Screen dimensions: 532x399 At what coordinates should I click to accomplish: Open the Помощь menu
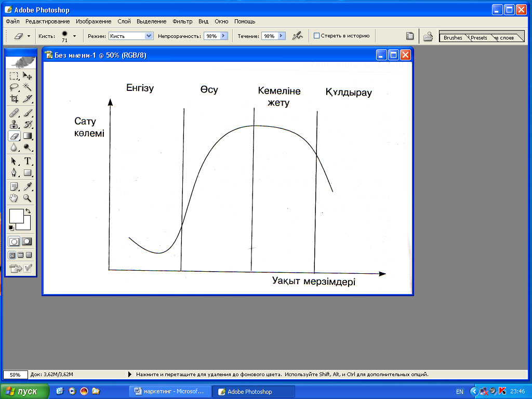coord(245,21)
